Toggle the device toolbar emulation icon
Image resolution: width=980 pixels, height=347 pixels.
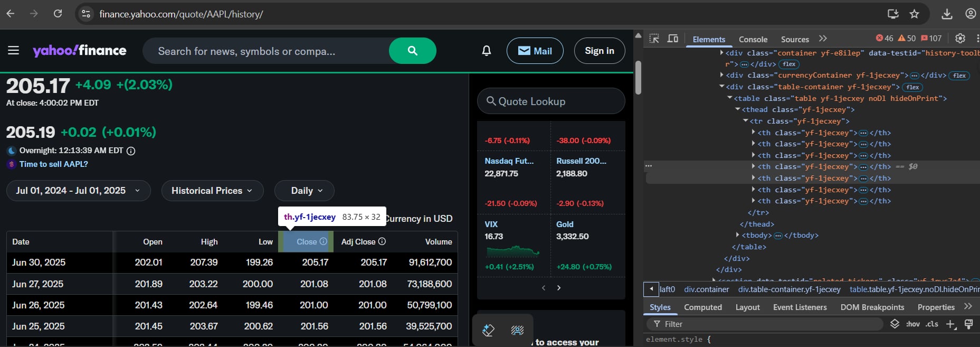(x=673, y=39)
